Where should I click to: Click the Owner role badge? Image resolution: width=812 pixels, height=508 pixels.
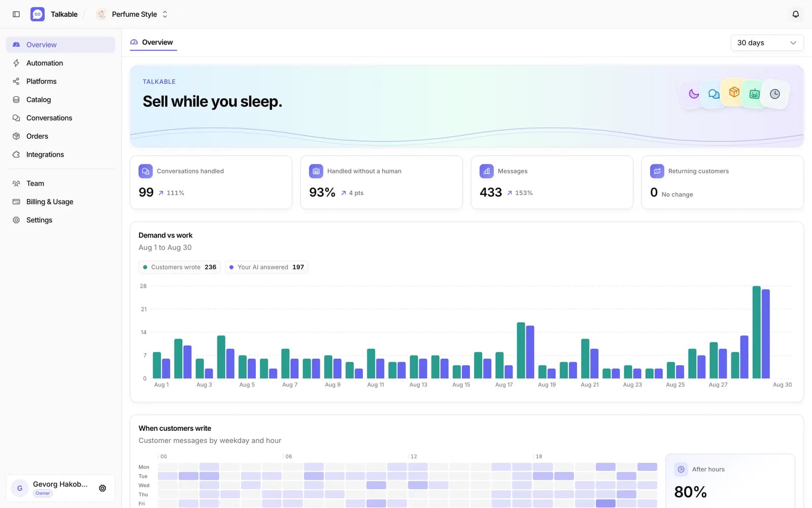pyautogui.click(x=43, y=493)
